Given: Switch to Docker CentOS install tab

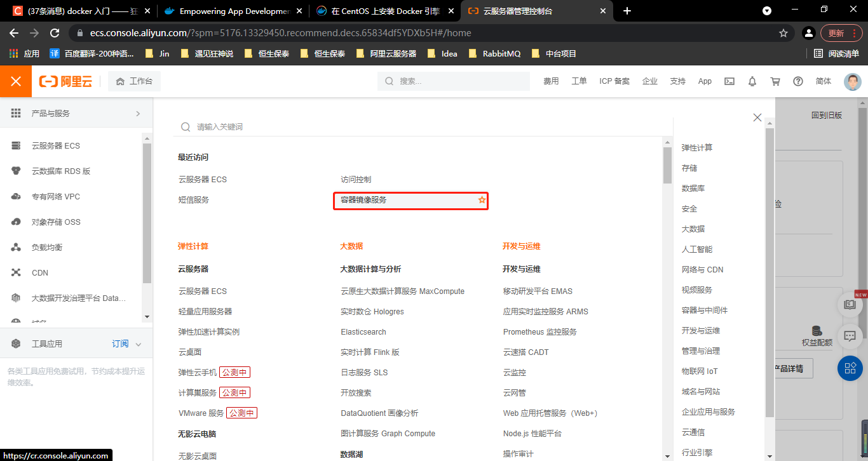Looking at the screenshot, I should point(386,11).
